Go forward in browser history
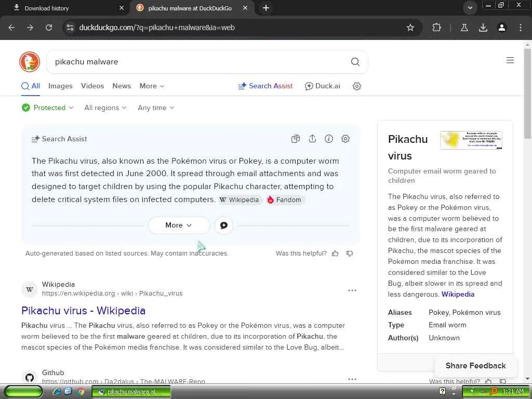Viewport: 532px width, 399px height. pos(30,28)
